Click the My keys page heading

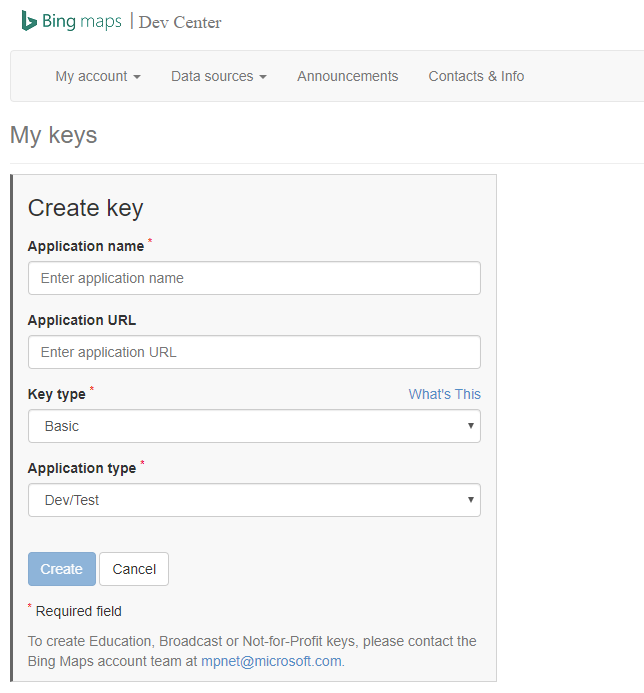tap(54, 135)
